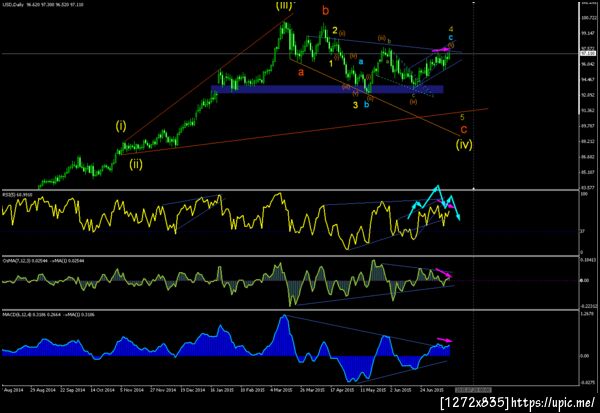Click the 29 Aug 2014 date label
This screenshot has width=600, height=413.
pos(42,390)
